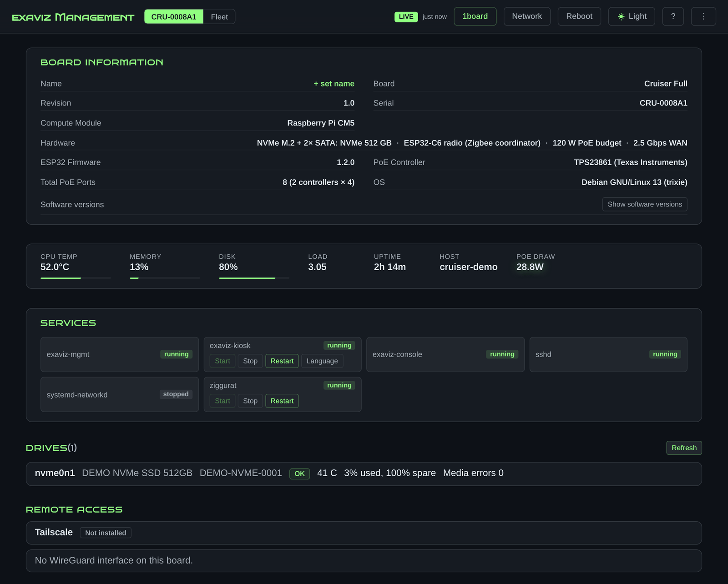The image size is (728, 584).
Task: Select the exaviz-console service card
Action: click(x=445, y=354)
